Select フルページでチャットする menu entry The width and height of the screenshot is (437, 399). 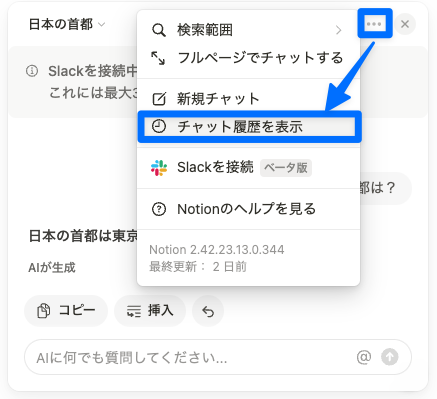pyautogui.click(x=249, y=58)
